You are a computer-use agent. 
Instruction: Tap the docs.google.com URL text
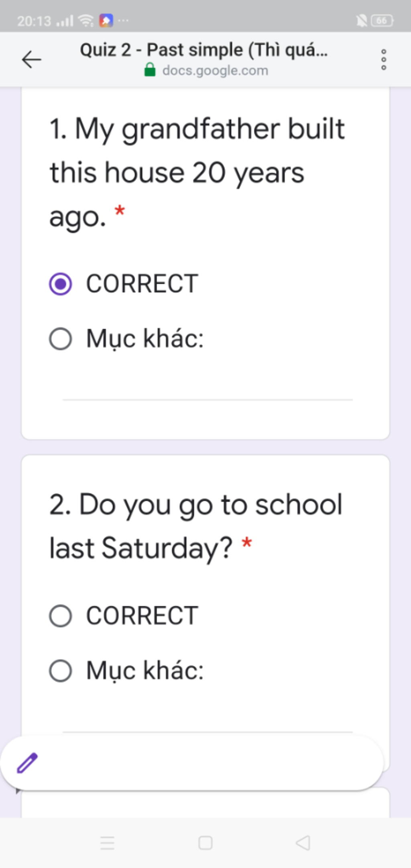pyautogui.click(x=215, y=71)
